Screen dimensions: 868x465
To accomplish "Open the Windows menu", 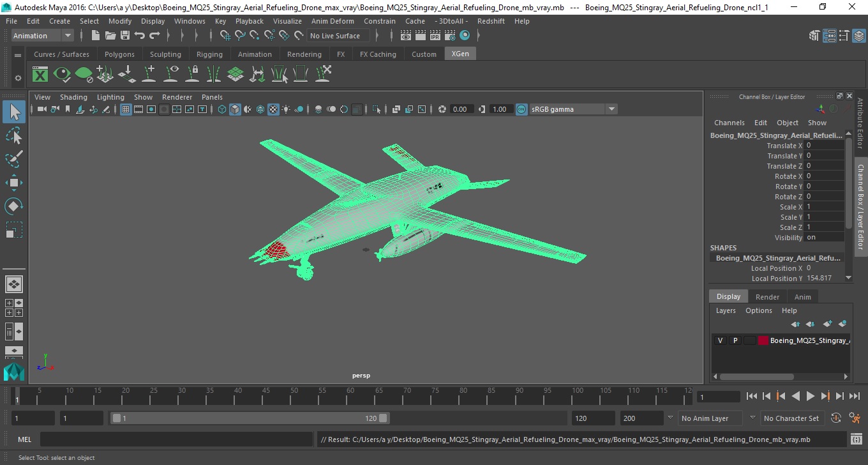I will pyautogui.click(x=190, y=21).
